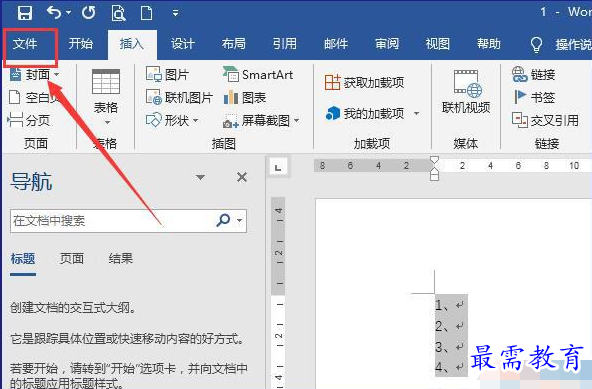Click the 帮助 tab
The image size is (592, 389).
coord(489,44)
